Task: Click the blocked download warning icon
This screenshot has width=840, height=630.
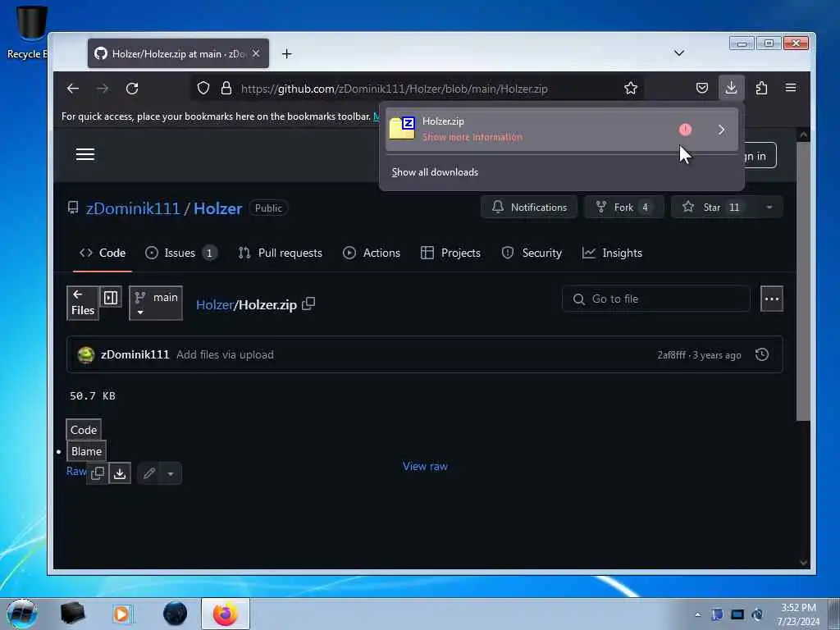Action: pos(685,130)
